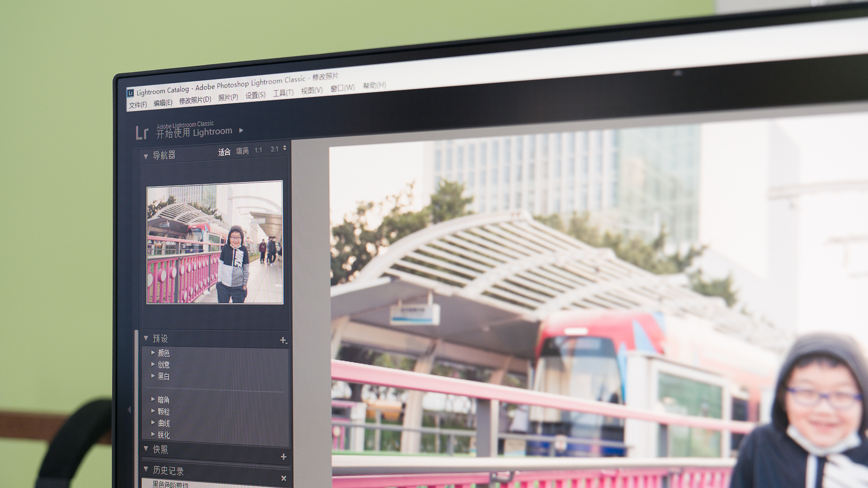The image size is (868, 488).
Task: Set navigator zoom to 1:1
Action: point(259,150)
